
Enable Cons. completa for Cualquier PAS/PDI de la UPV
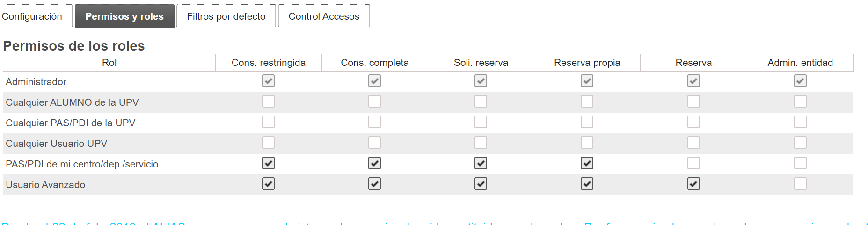374,122
